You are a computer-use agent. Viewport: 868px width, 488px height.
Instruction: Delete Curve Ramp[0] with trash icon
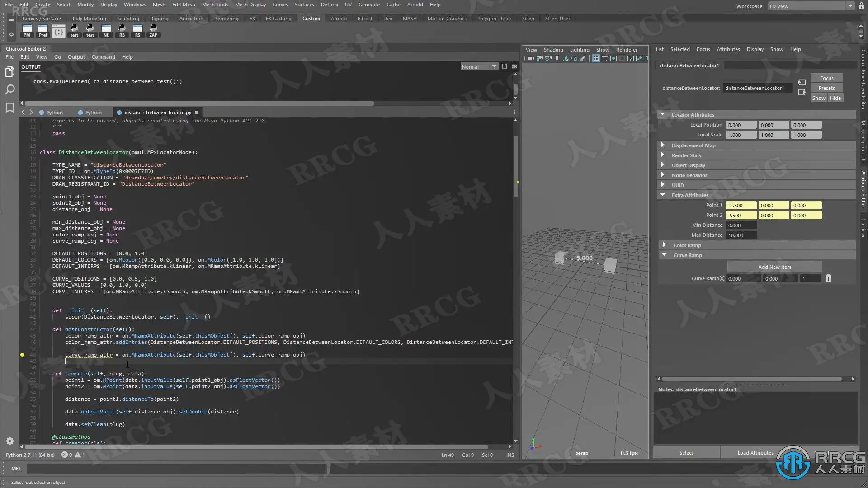click(x=828, y=279)
